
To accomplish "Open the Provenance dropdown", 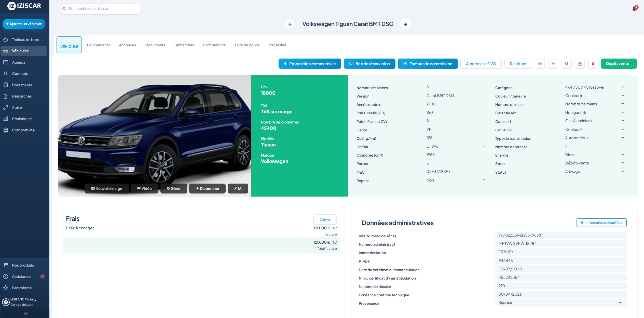I will [561, 303].
